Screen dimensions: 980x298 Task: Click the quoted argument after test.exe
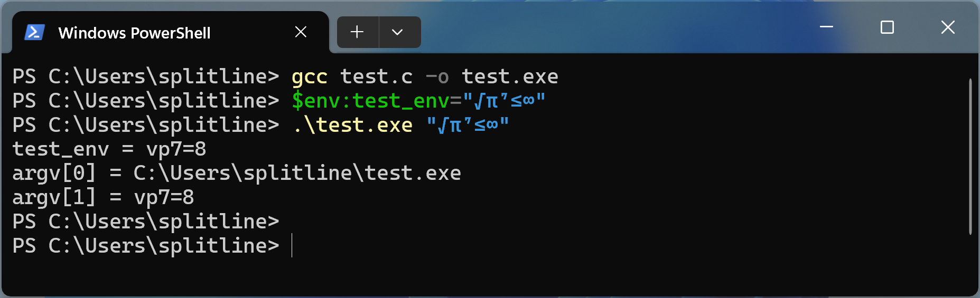pyautogui.click(x=468, y=125)
